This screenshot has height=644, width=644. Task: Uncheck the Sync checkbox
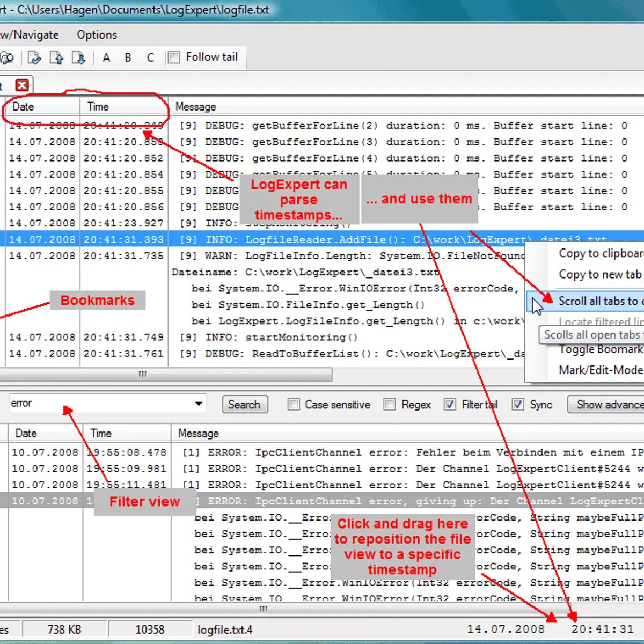tap(517, 404)
